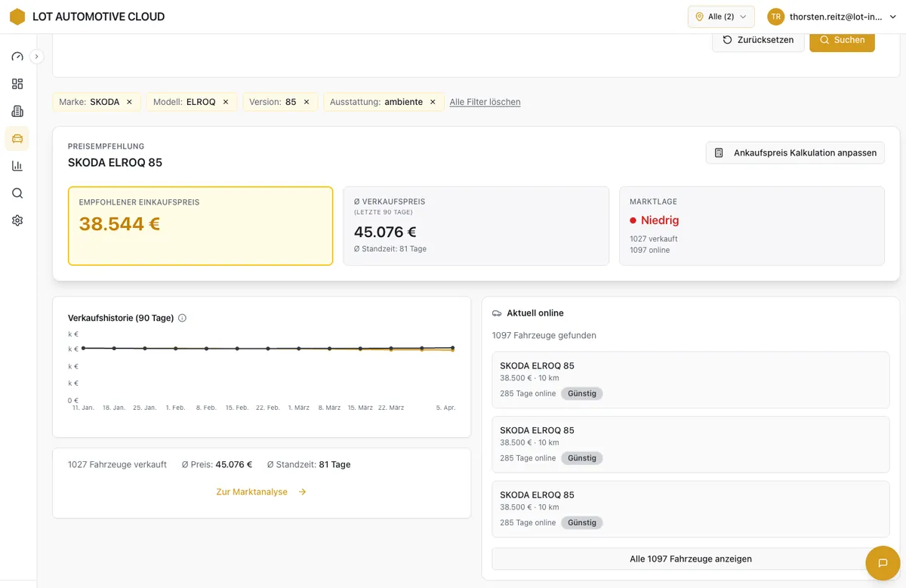Click the magnifier search sidebar icon
The height and width of the screenshot is (588, 906).
coord(17,193)
